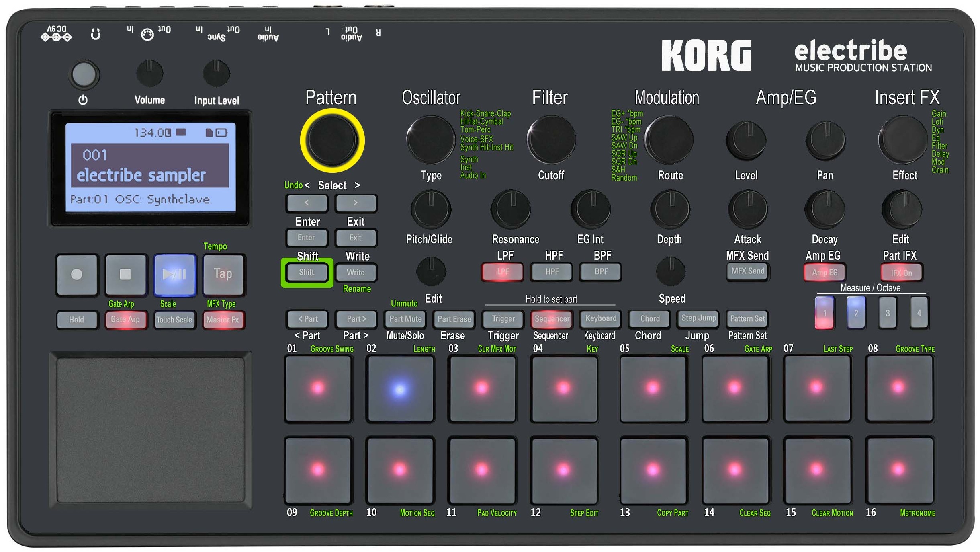This screenshot has width=980, height=552.
Task: Click the Enter button
Action: click(x=307, y=238)
